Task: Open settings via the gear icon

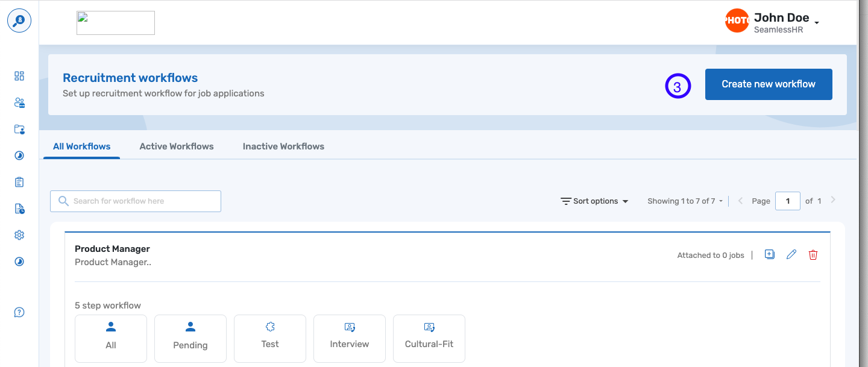Action: coord(19,234)
